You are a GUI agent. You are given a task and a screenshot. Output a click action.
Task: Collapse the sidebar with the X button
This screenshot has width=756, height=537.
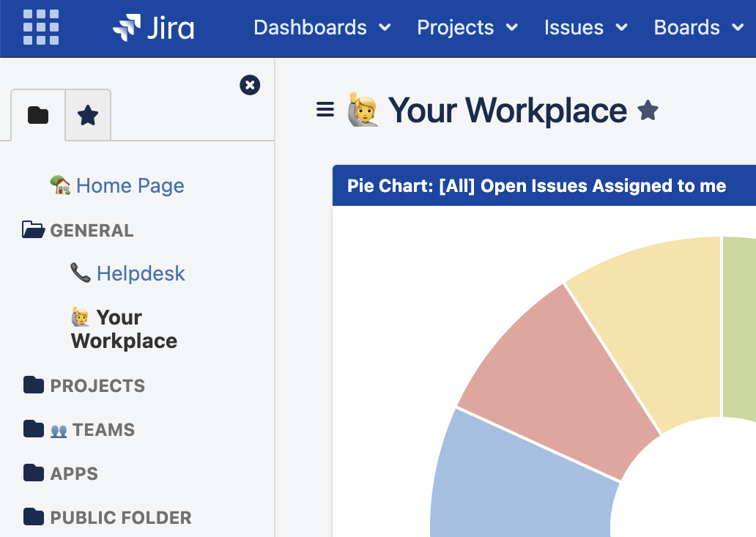[250, 85]
